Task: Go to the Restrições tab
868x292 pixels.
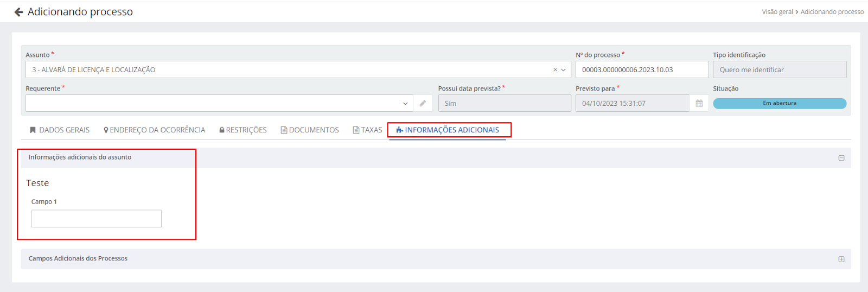Action: pos(243,130)
